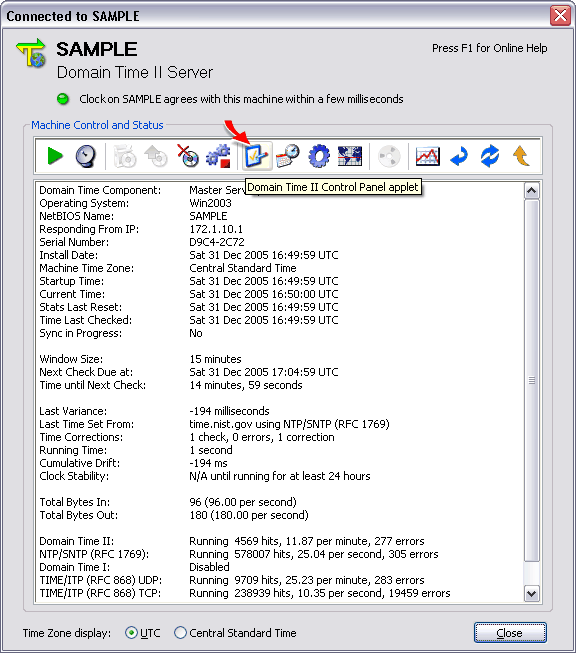Click the grayed-out upgrade arrow disc icon
Image resolution: width=576 pixels, height=653 pixels.
(156, 156)
